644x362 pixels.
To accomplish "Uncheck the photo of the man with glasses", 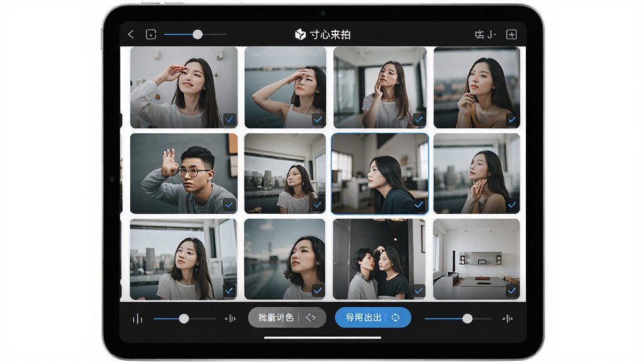I will (x=229, y=204).
